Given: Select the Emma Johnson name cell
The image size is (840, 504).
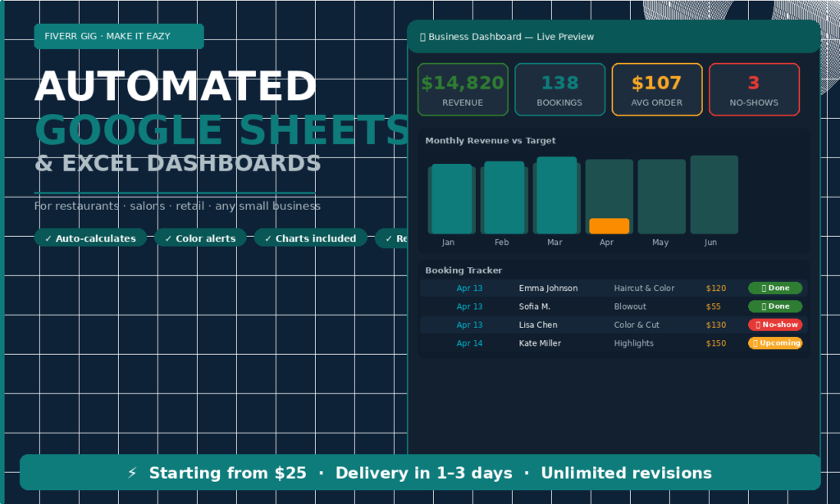Looking at the screenshot, I should click(548, 288).
